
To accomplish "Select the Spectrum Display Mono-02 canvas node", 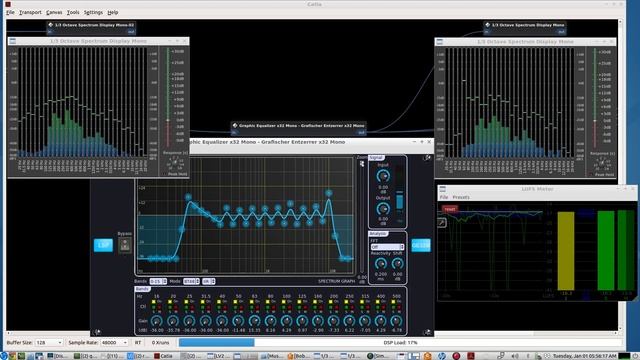I will [91, 28].
